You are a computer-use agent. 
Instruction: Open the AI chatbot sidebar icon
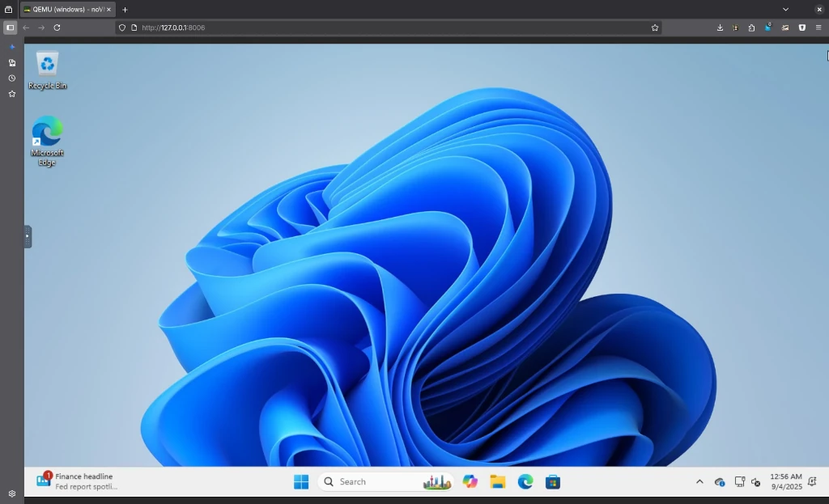coord(12,47)
